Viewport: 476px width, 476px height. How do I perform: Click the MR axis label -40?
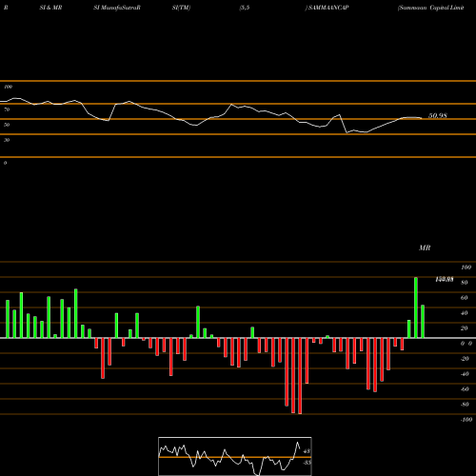(x=465, y=374)
